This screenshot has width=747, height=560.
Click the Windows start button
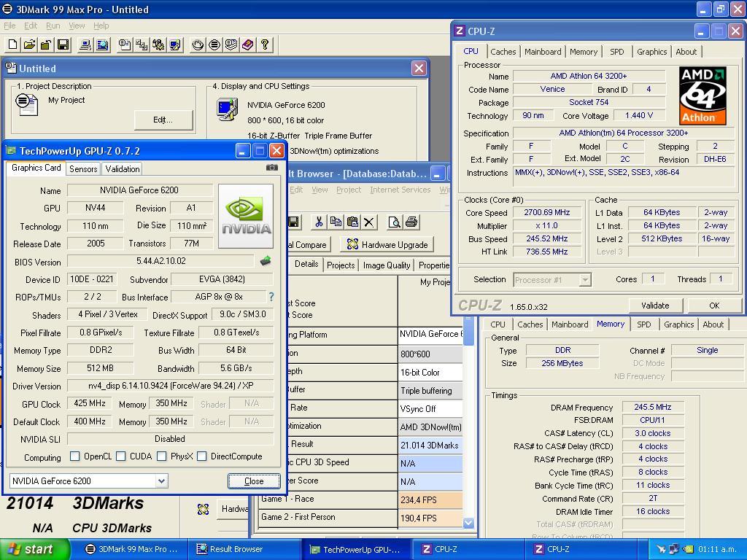tap(34, 549)
